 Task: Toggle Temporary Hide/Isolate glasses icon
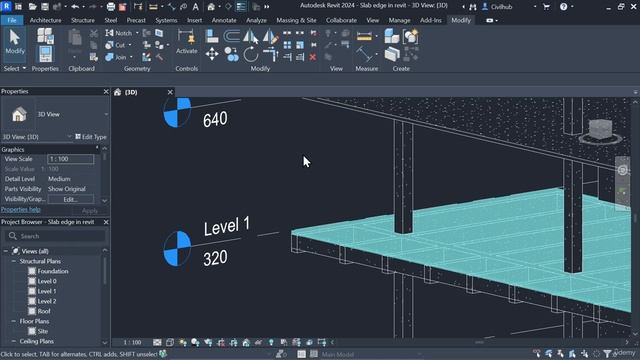(259, 342)
